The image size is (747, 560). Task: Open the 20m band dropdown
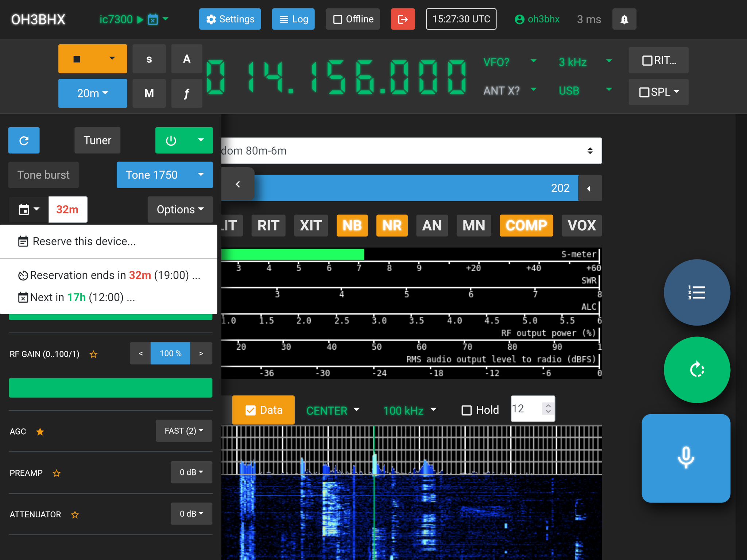click(93, 93)
